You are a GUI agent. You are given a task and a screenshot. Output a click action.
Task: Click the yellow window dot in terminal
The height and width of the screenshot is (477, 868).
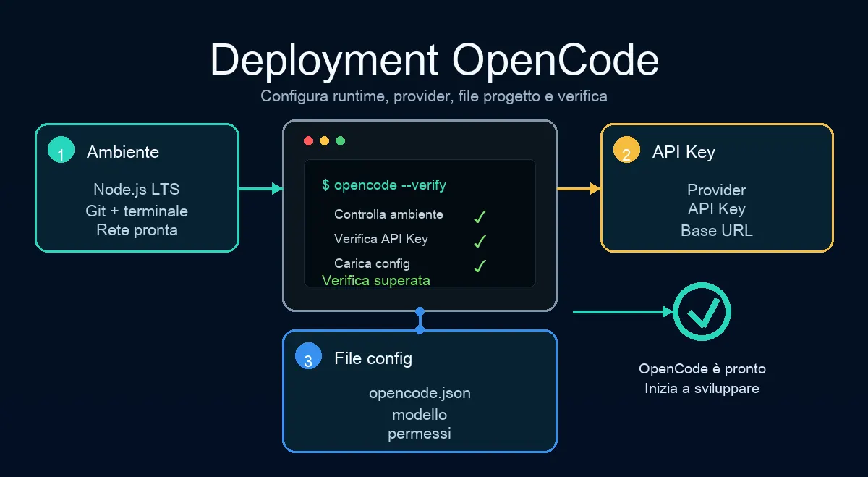pyautogui.click(x=324, y=140)
